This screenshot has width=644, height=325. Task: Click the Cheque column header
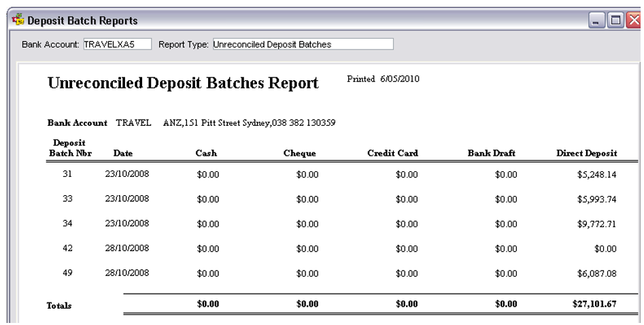tap(299, 153)
